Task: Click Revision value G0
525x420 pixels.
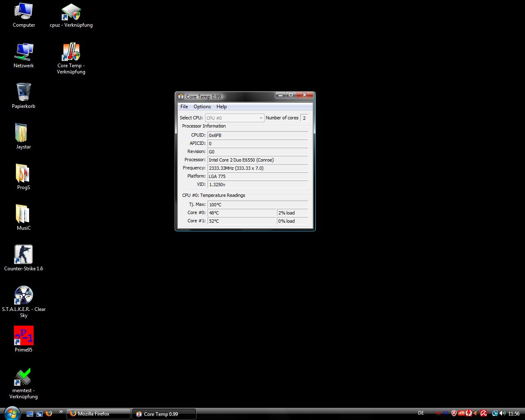Action: click(x=258, y=152)
